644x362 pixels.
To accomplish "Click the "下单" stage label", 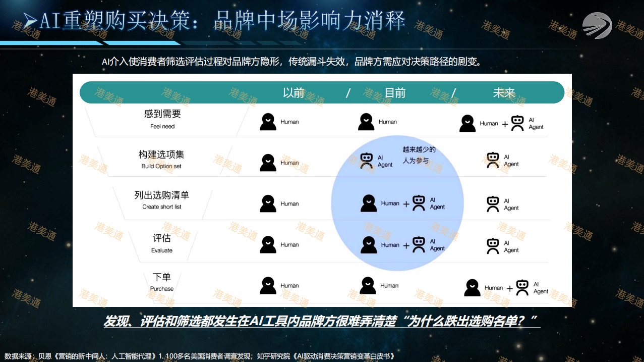I will click(162, 277).
